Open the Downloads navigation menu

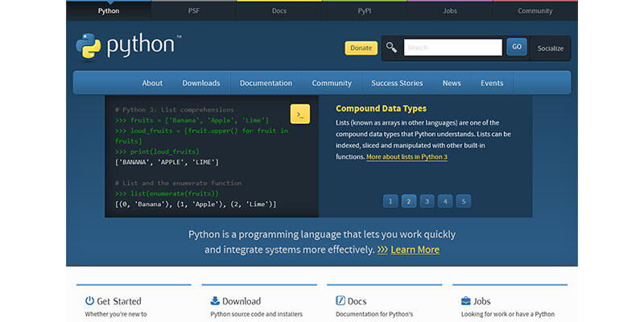pos(201,83)
